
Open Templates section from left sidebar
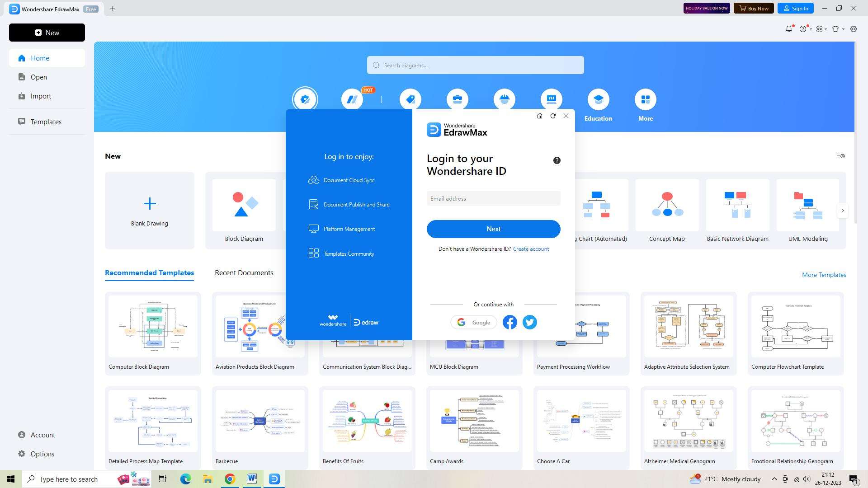[46, 122]
